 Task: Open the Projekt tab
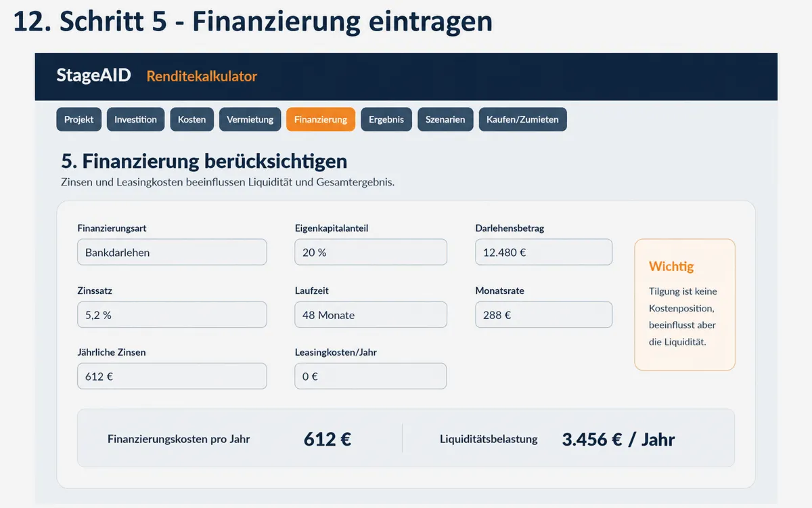[79, 119]
